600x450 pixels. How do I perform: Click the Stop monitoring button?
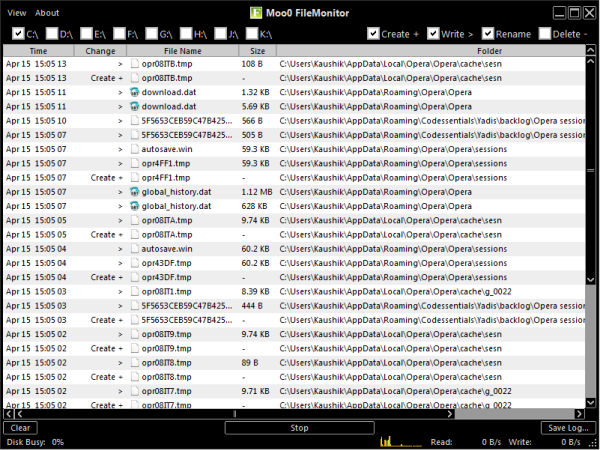[x=299, y=428]
